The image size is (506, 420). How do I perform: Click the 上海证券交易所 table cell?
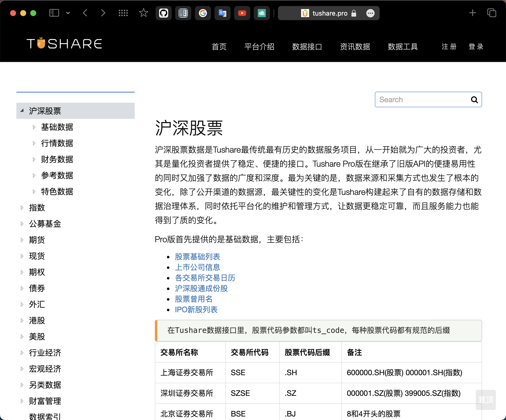tap(190, 373)
